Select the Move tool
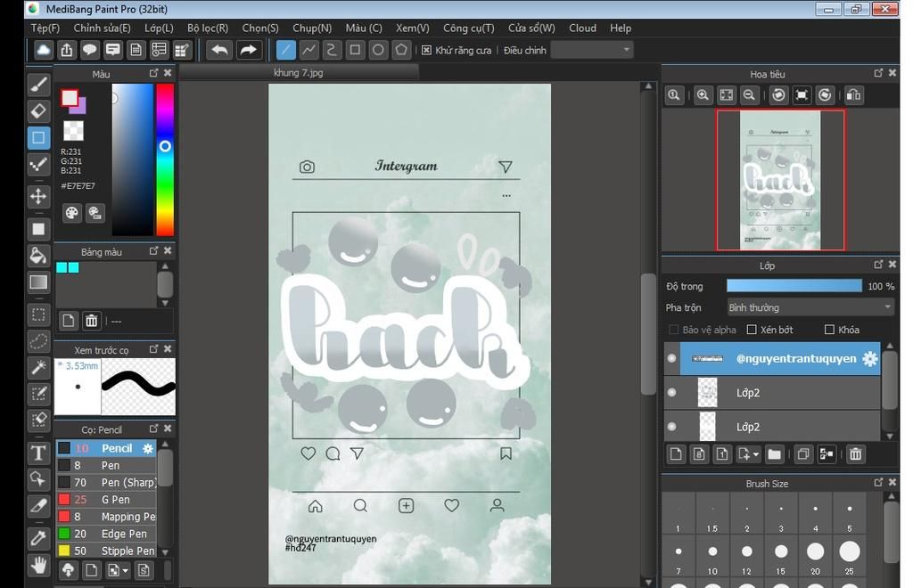The width and height of the screenshot is (913, 588). [x=38, y=196]
